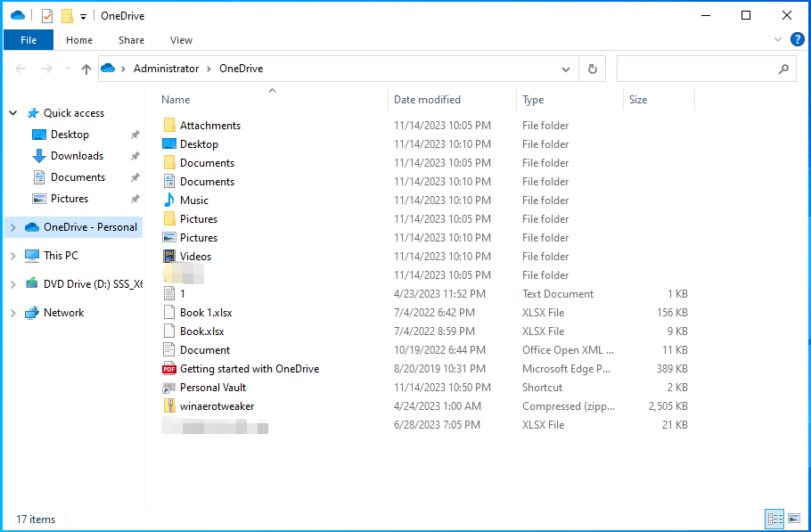Sort by the Type column header
The image size is (811, 532).
[533, 99]
